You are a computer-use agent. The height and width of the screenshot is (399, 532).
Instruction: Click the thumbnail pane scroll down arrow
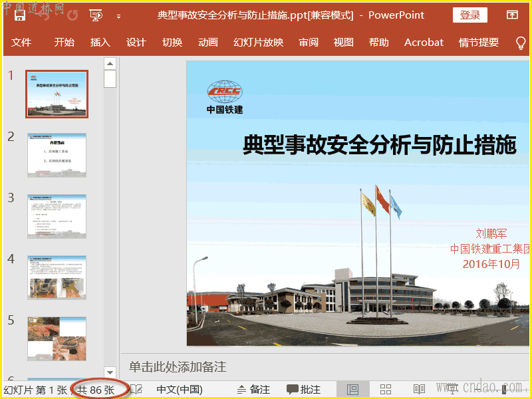[x=110, y=372]
